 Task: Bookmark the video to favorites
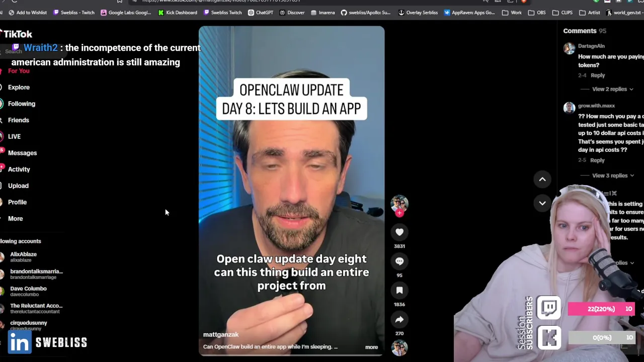(x=399, y=291)
